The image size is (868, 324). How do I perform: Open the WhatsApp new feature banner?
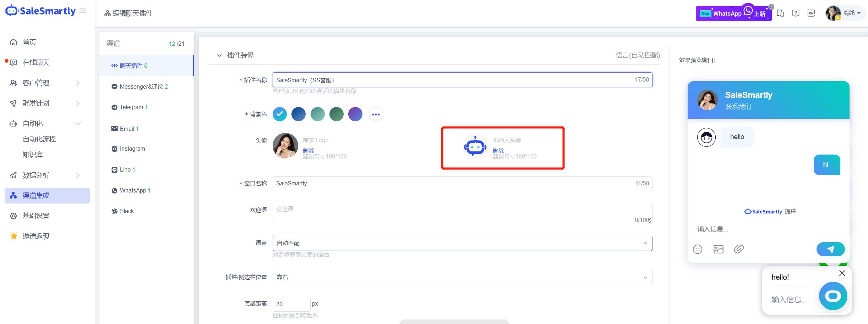point(733,13)
